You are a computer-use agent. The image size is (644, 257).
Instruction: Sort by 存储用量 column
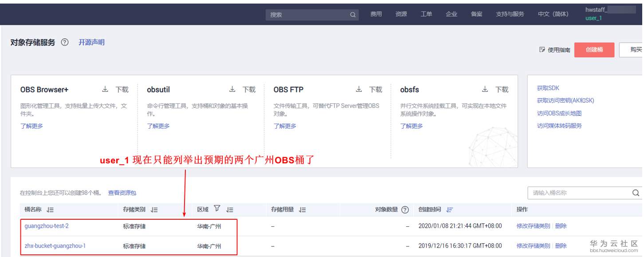click(302, 210)
